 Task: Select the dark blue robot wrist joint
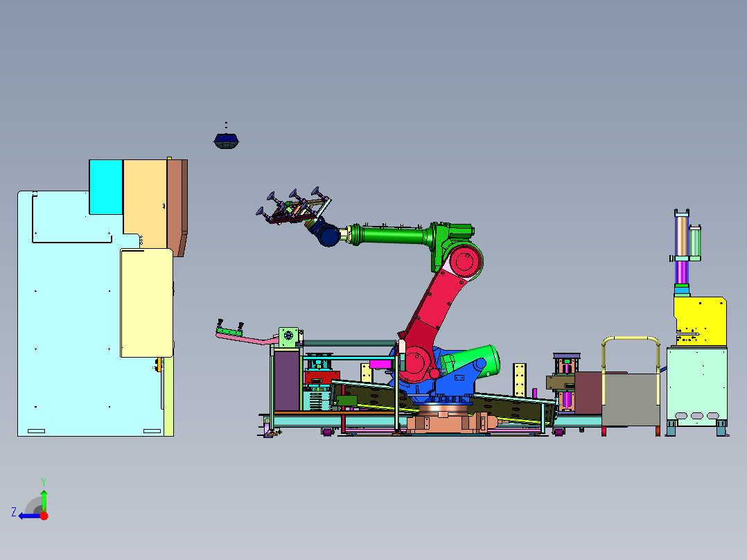328,236
